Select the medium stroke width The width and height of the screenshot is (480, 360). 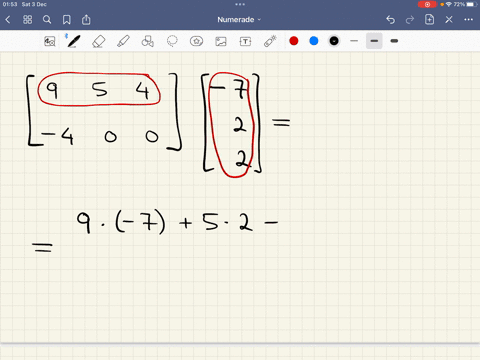click(x=374, y=41)
